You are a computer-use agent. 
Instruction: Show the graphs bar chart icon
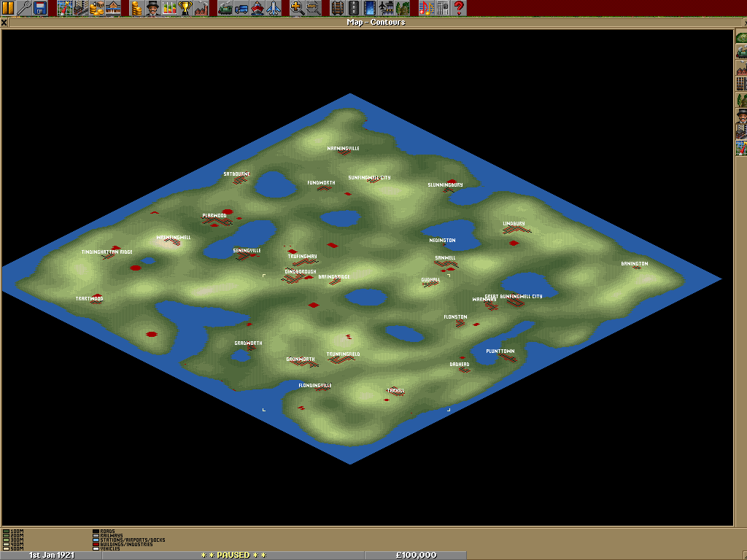(169, 8)
